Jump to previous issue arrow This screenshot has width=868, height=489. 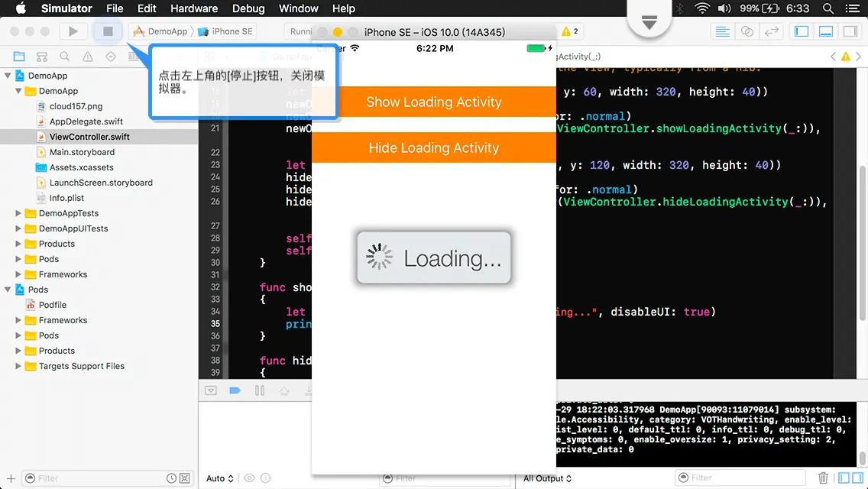833,57
